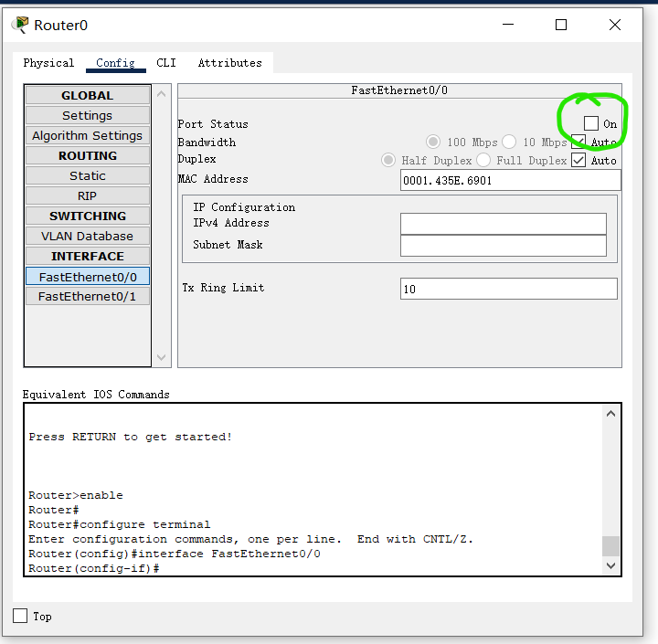This screenshot has height=644, width=658.
Task: Click the GLOBAL section header
Action: click(88, 95)
